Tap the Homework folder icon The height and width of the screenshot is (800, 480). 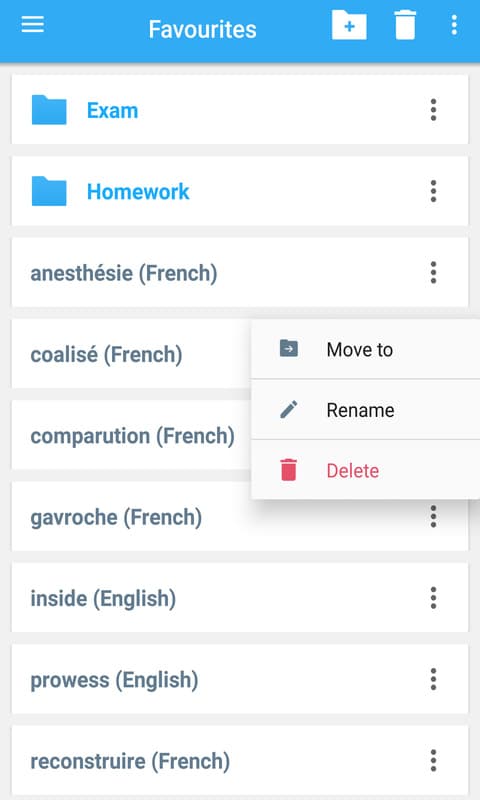49,191
